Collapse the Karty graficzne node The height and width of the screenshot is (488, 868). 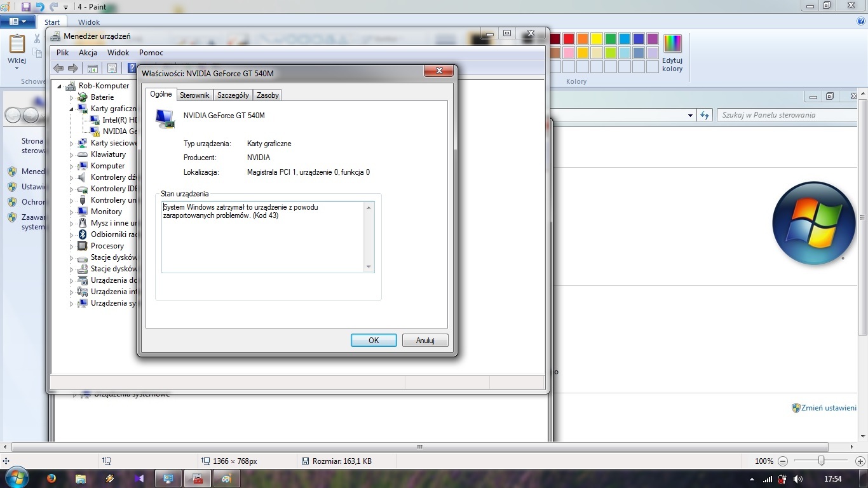(72, 109)
